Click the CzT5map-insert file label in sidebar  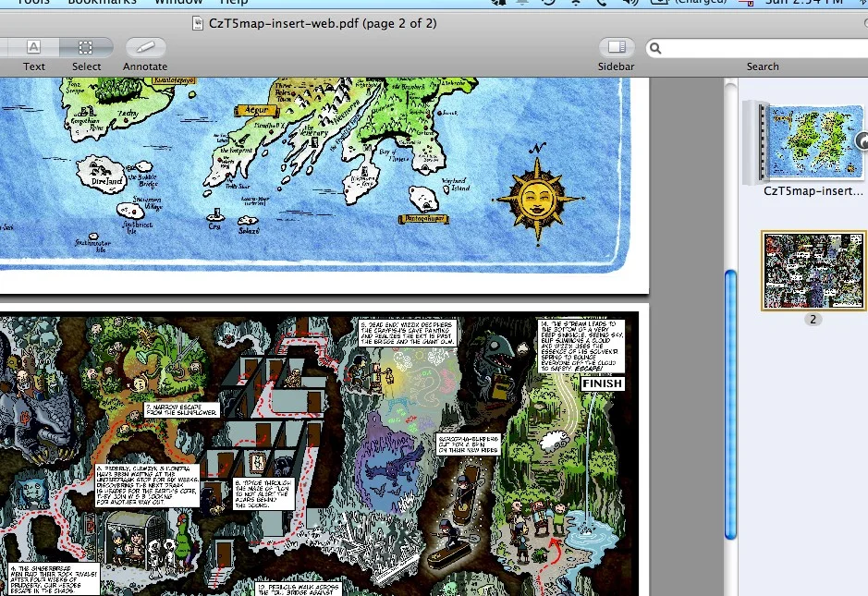(x=813, y=191)
